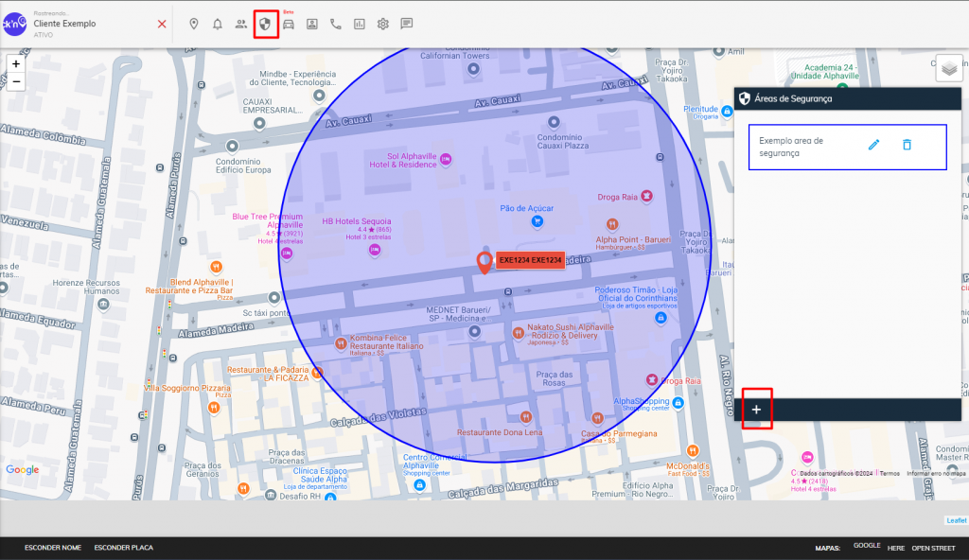Screen dimensions: 969x560
Task: Open the contact card icon
Action: tap(312, 24)
